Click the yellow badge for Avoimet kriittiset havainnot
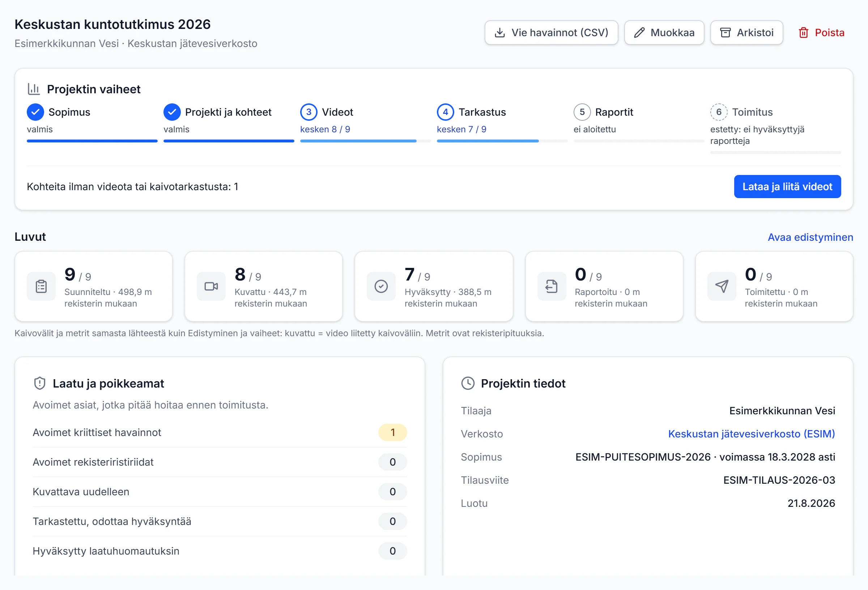 [x=392, y=432]
